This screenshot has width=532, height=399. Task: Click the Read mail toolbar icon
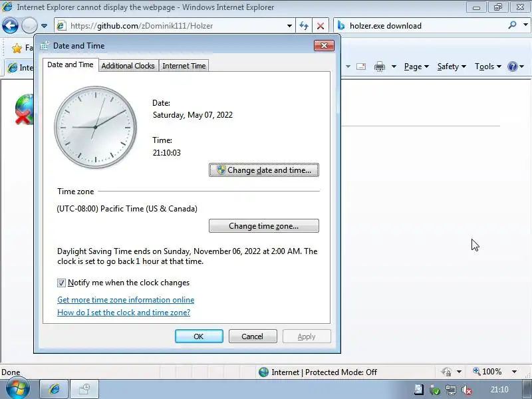tap(361, 66)
